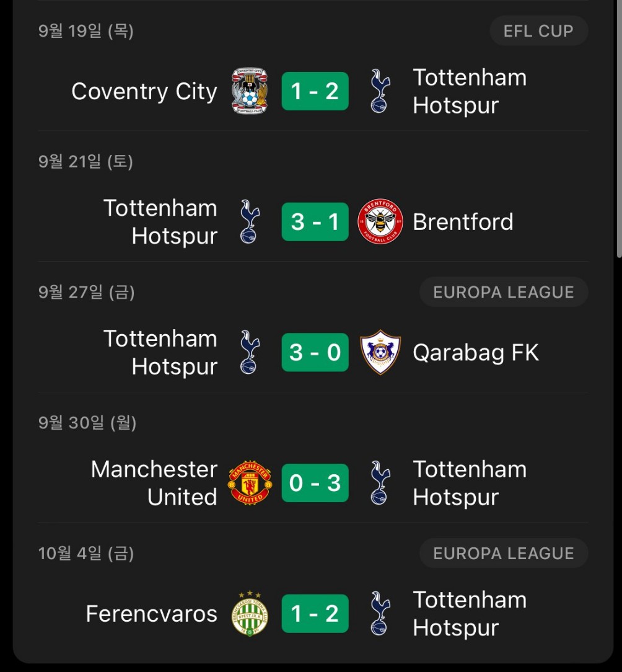Image resolution: width=622 pixels, height=672 pixels.
Task: Tap Tottenham crest in Ferencvaros match
Action: click(x=380, y=613)
